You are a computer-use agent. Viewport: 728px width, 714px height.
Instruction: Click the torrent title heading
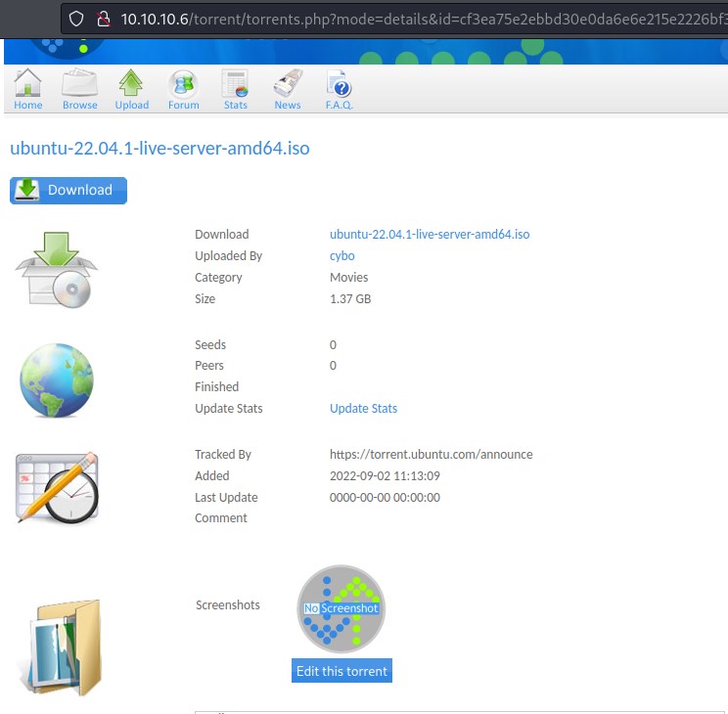coord(159,149)
